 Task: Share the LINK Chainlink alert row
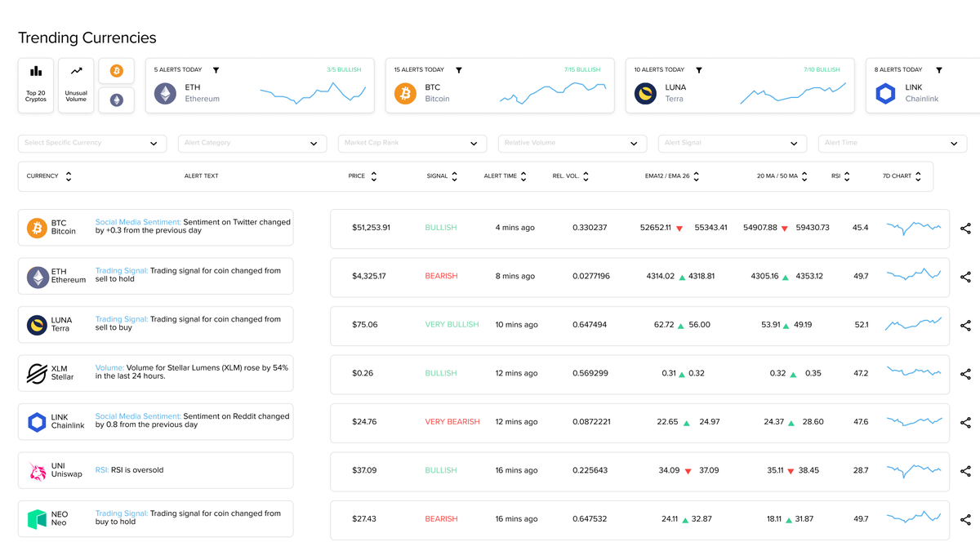pyautogui.click(x=965, y=423)
